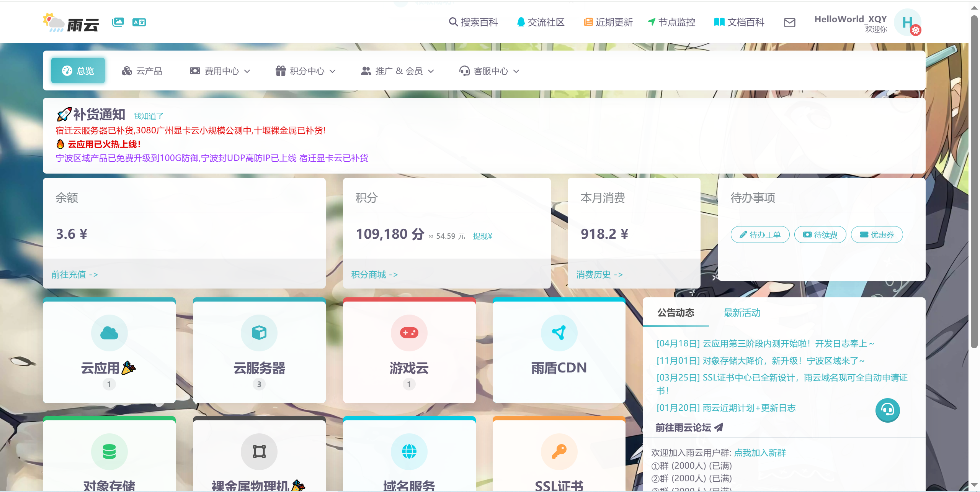Image resolution: width=980 pixels, height=492 pixels.
Task: Switch to the 最新活动 tab
Action: [x=742, y=313]
